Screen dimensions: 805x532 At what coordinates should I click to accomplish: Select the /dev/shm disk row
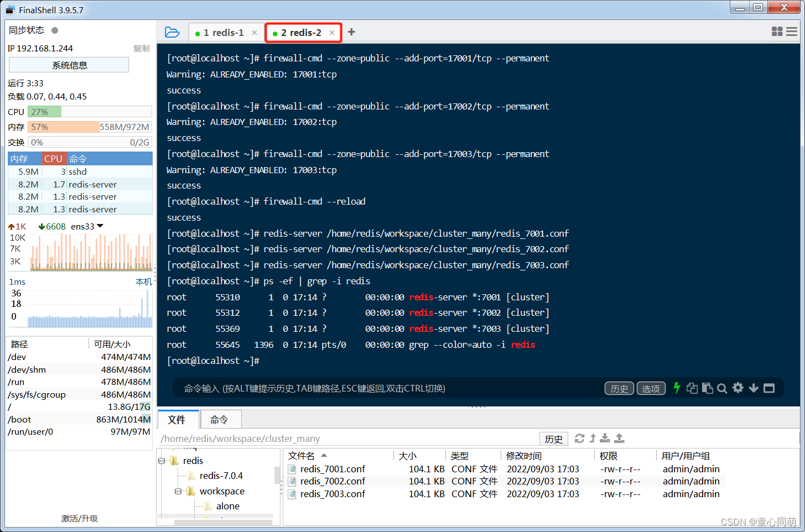(80, 369)
